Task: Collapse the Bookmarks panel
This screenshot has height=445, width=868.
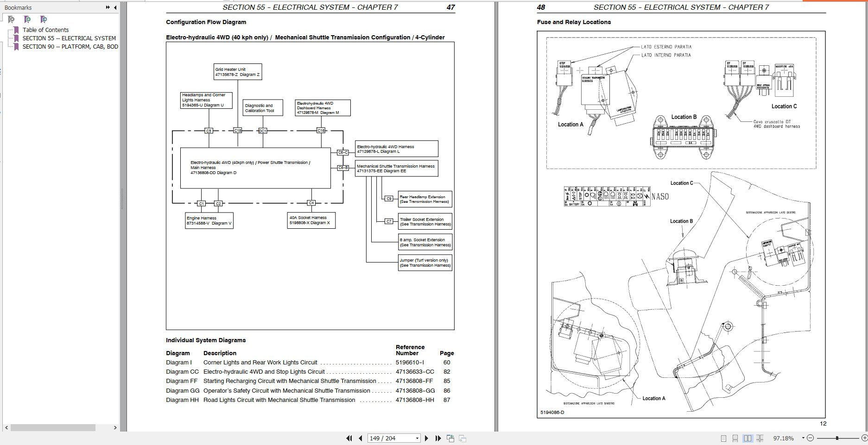Action: point(115,7)
